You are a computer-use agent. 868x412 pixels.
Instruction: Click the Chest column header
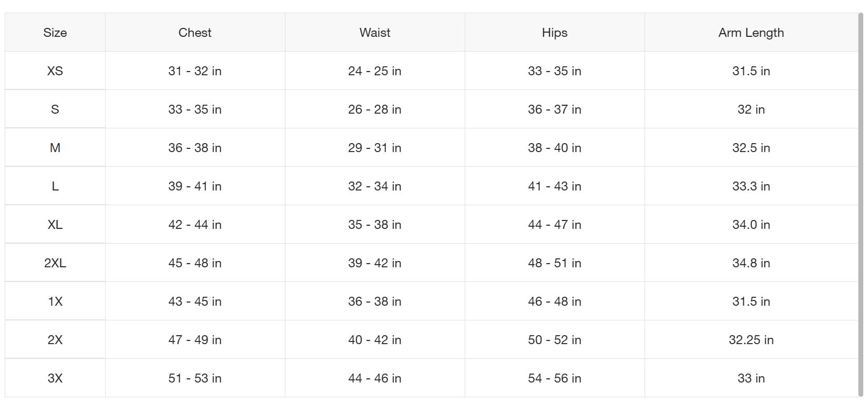click(x=195, y=33)
